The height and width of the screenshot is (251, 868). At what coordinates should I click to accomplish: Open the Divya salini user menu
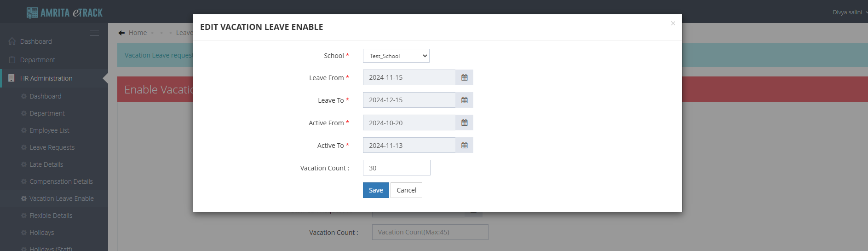coord(849,12)
